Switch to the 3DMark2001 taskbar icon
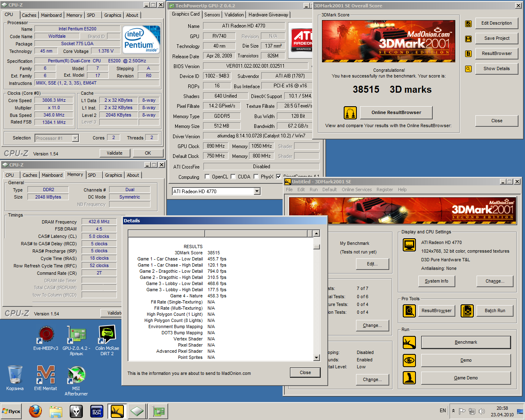Image resolution: width=525 pixels, height=420 pixels. pos(117,411)
